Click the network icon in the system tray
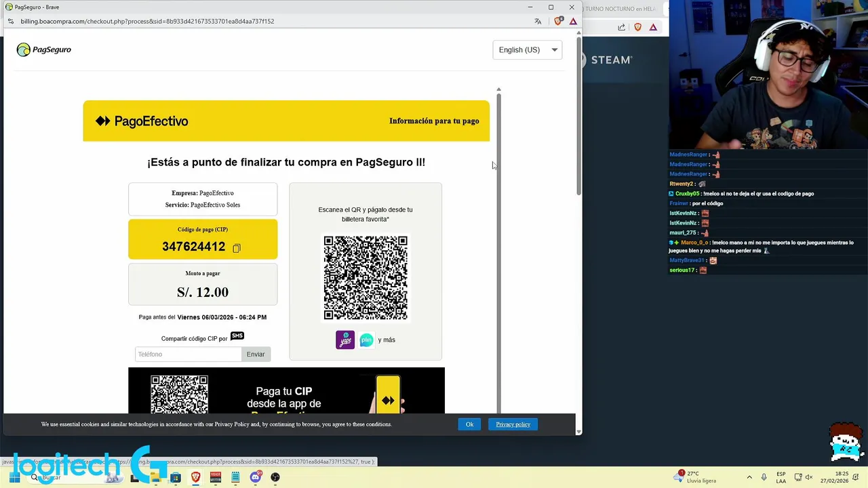This screenshot has width=868, height=488. pyautogui.click(x=798, y=477)
